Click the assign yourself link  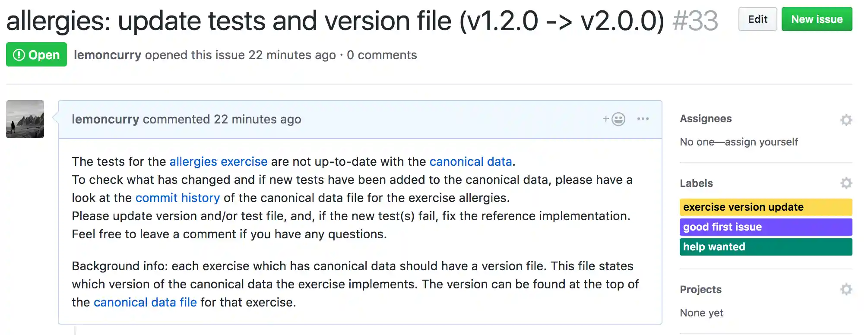[x=761, y=142]
